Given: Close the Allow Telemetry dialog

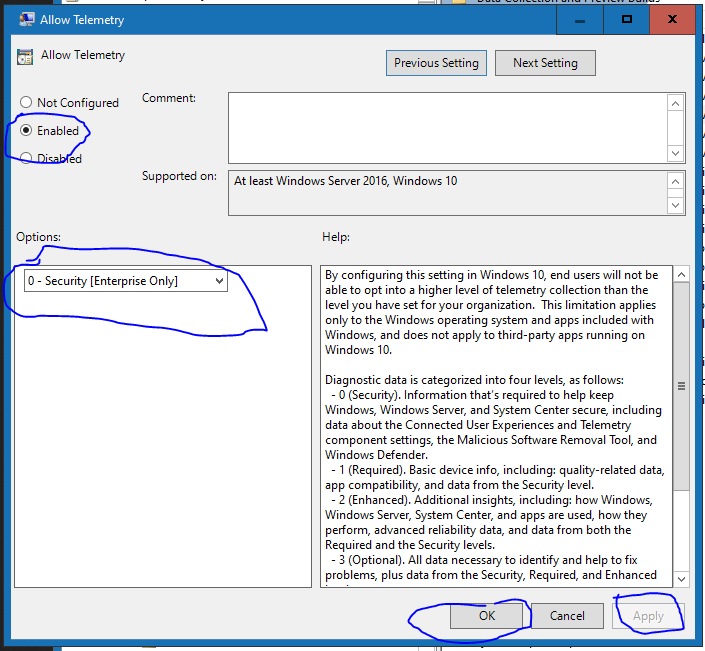Looking at the screenshot, I should 673,20.
